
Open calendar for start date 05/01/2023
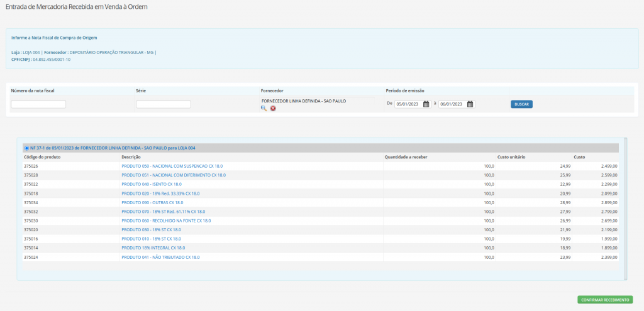[426, 104]
